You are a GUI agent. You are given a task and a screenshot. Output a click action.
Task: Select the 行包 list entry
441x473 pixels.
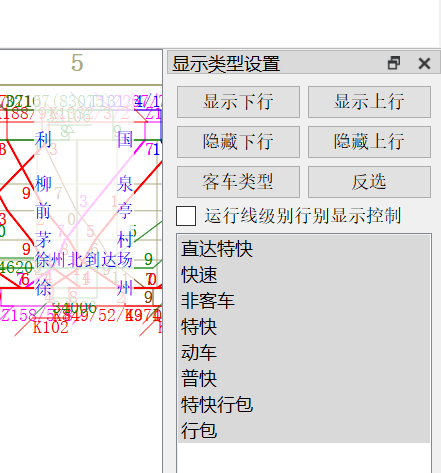tap(304, 430)
